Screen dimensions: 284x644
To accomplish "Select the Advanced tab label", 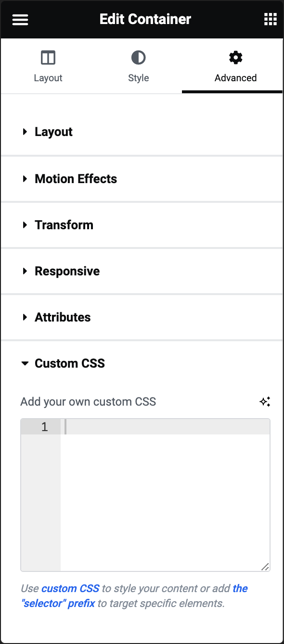I will pyautogui.click(x=235, y=78).
